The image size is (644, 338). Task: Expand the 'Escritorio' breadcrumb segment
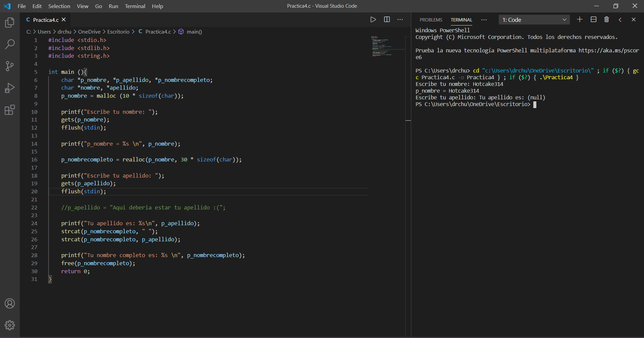(118, 32)
